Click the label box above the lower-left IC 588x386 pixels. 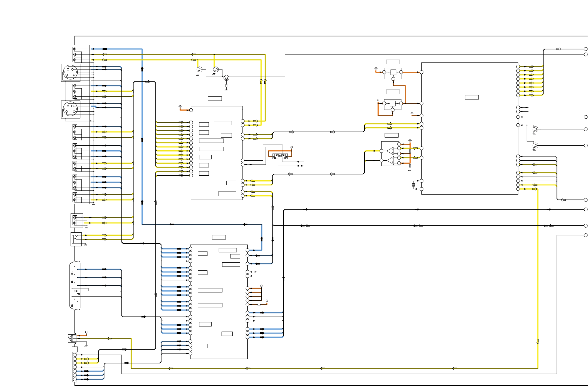point(219,237)
